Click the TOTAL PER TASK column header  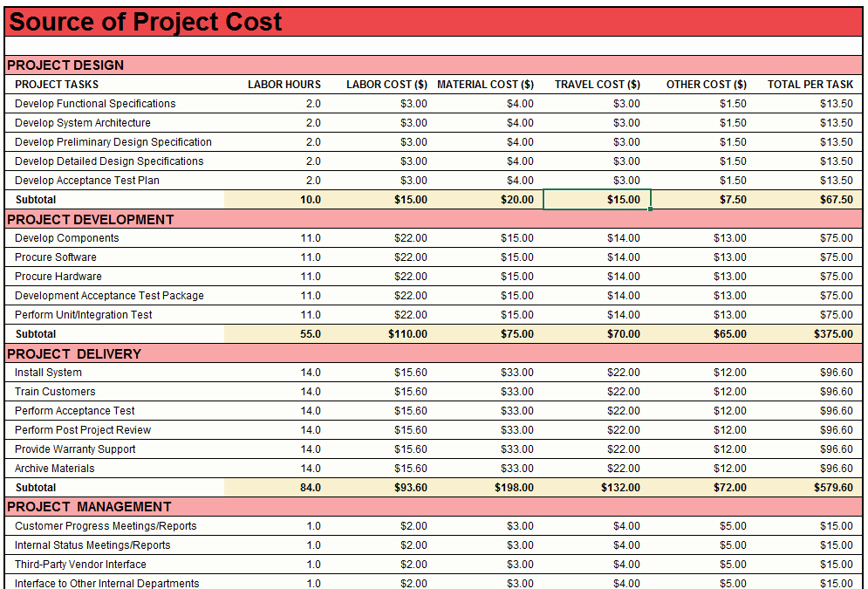pyautogui.click(x=810, y=84)
